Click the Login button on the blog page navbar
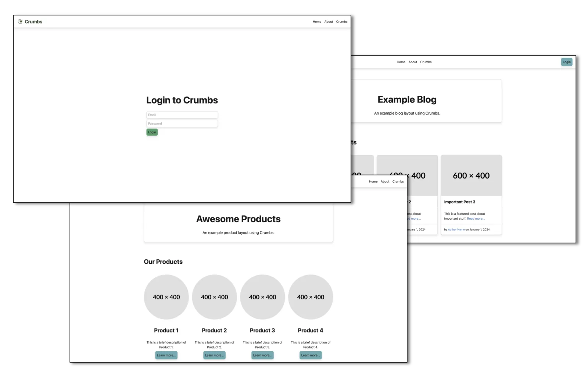Viewport: 588px width, 382px height. click(566, 62)
